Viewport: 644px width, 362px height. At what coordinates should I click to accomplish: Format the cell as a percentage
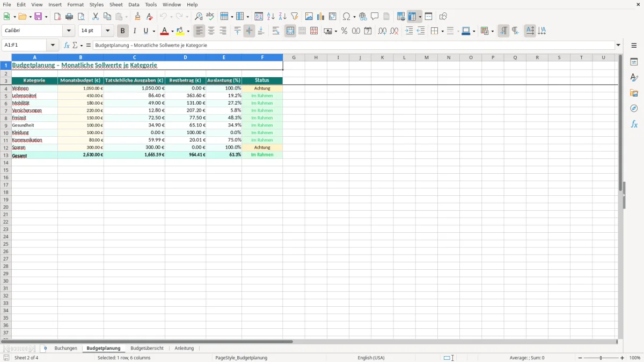[x=345, y=31]
